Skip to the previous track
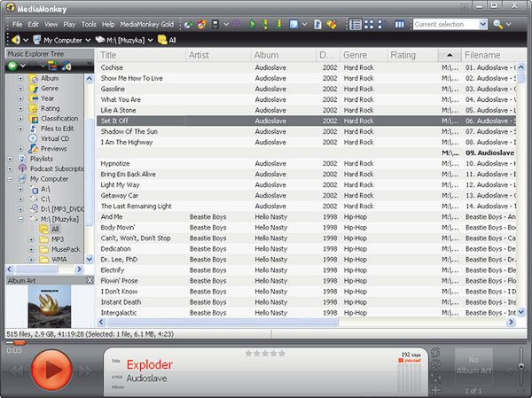 pos(16,371)
